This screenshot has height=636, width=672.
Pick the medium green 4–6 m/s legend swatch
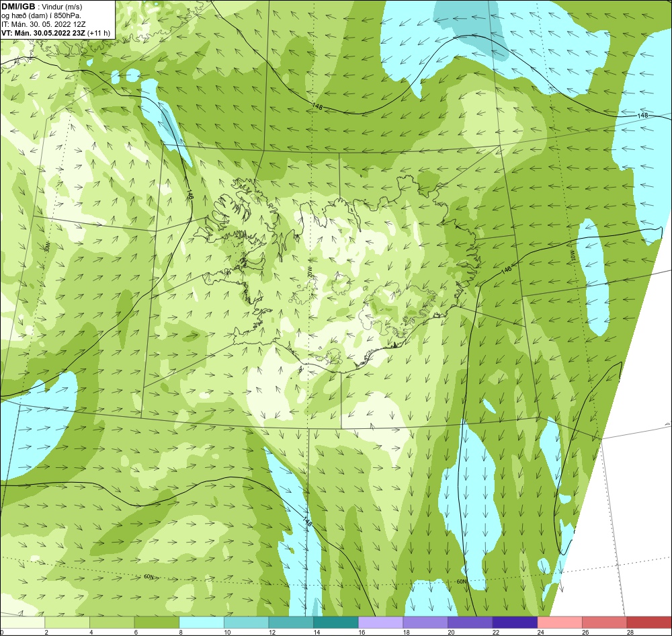tap(112, 623)
